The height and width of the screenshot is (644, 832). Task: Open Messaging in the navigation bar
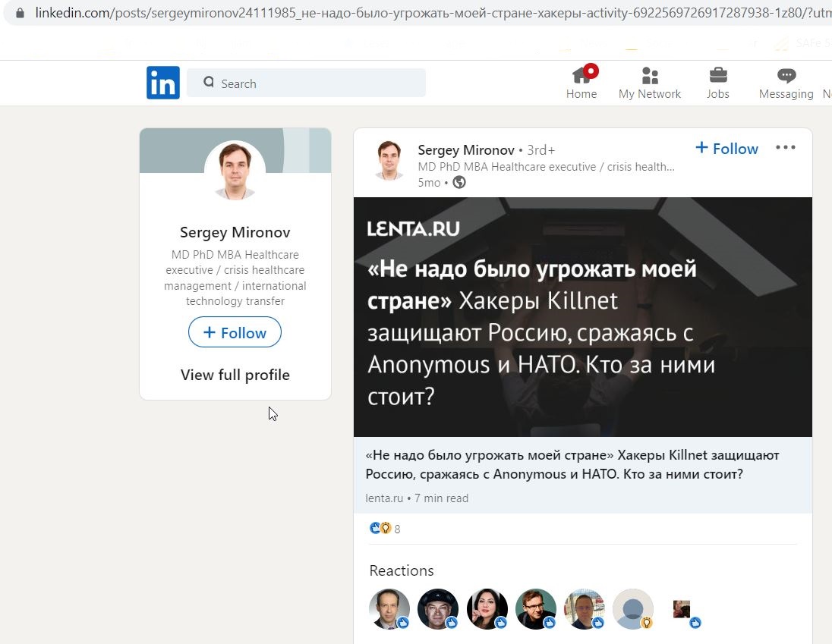tap(786, 83)
